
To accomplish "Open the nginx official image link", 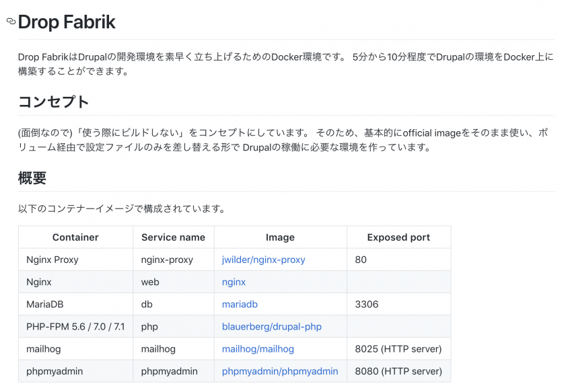I will 233,282.
